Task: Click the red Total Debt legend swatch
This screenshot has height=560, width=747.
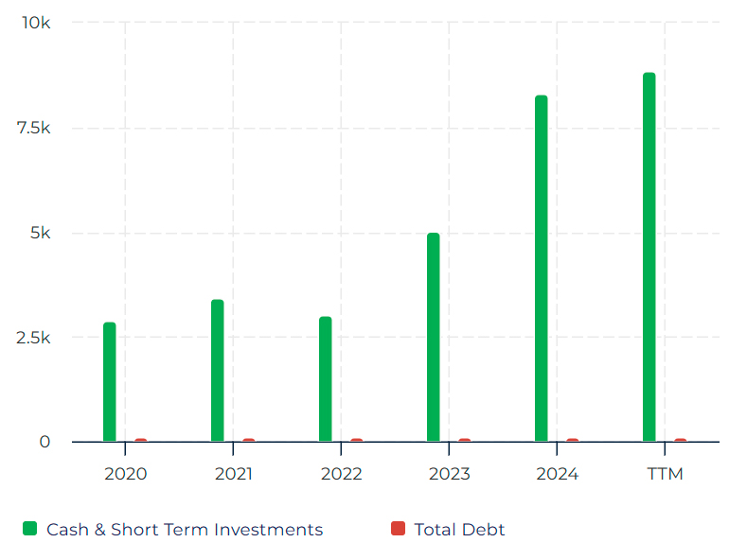Action: tap(398, 529)
